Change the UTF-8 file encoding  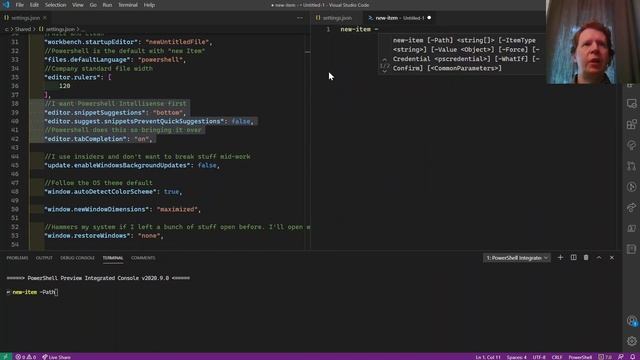click(539, 357)
